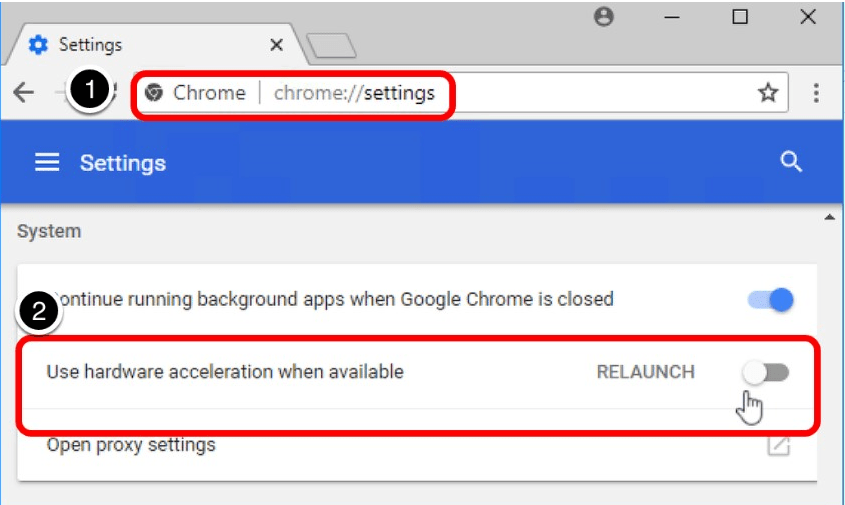Click the Settings gear icon on the tab
Image resolution: width=845 pixels, height=505 pixels.
coord(38,45)
